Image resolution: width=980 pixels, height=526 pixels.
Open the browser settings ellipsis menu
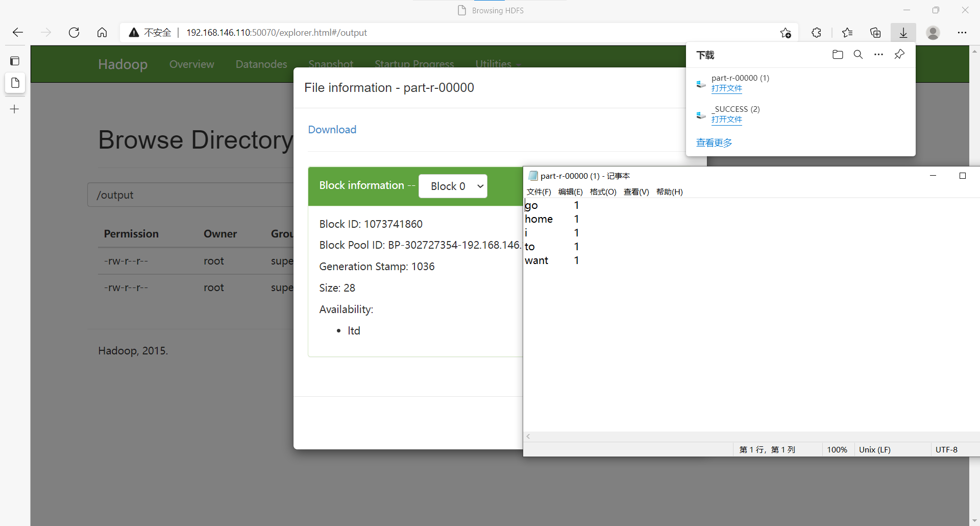point(963,32)
